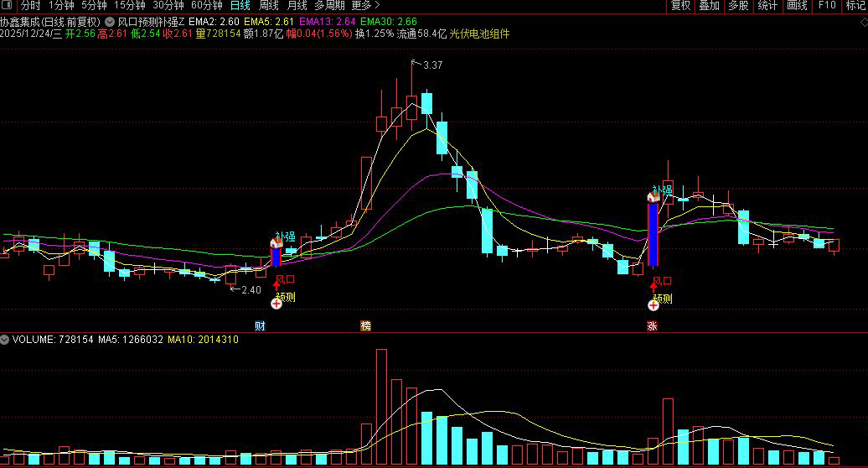
Task: Click the red arrow under the left 风口 signal
Action: (276, 287)
